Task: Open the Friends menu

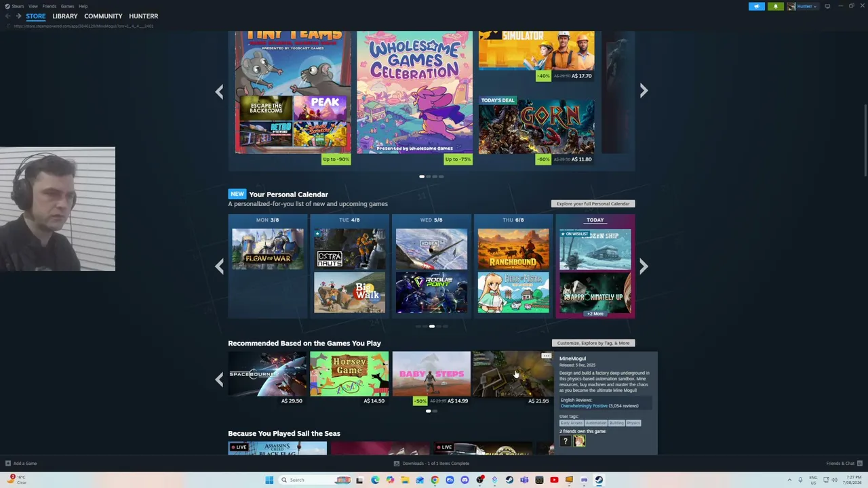Action: [x=50, y=6]
